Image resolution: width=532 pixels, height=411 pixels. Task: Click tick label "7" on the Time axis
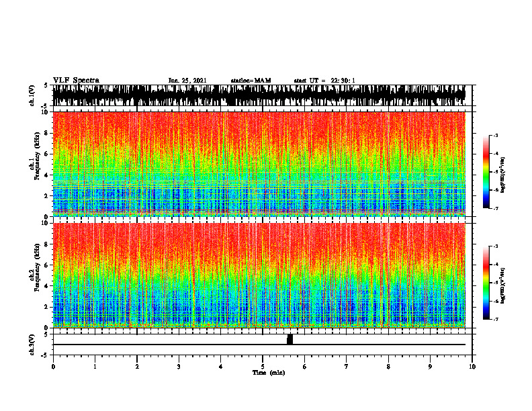click(x=347, y=367)
